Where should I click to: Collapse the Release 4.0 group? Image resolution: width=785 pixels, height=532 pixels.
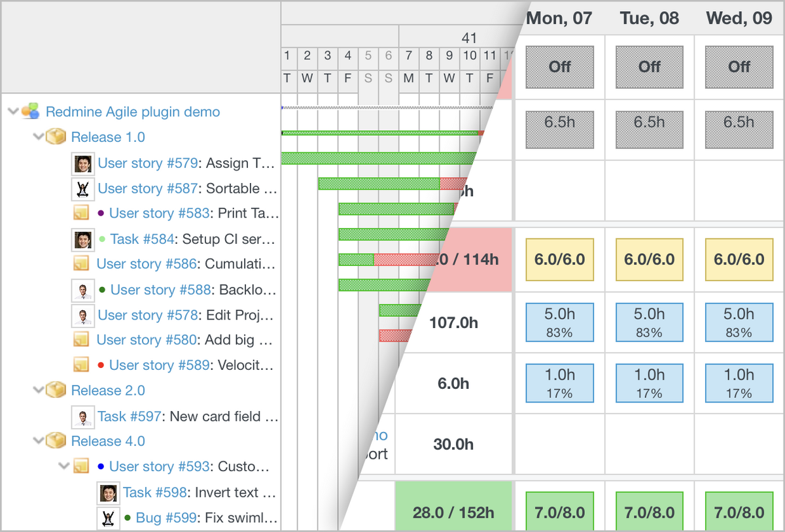click(38, 441)
